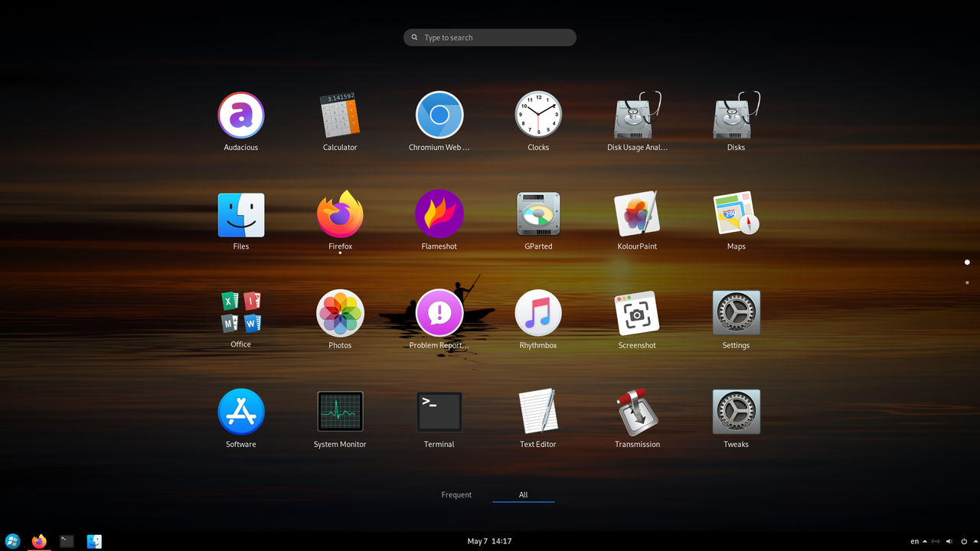Screen dimensions: 980x551
Task: Open the calendar from the May 7 14:17 clock
Action: pos(490,541)
